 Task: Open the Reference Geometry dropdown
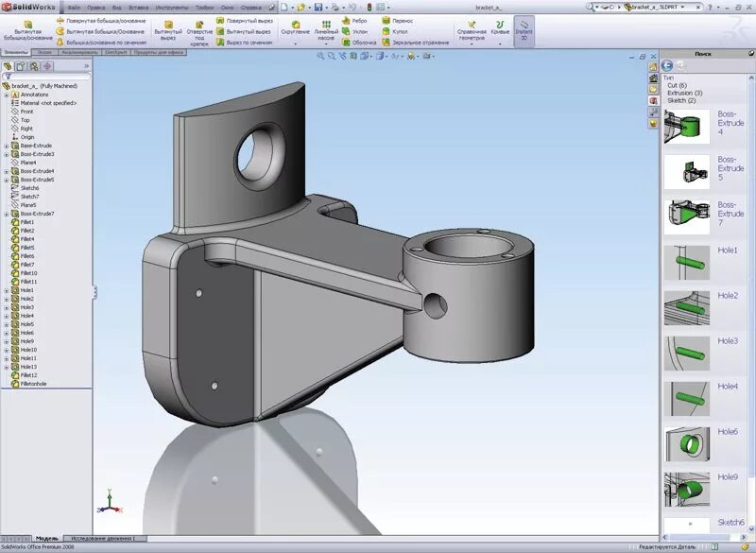coord(472,28)
